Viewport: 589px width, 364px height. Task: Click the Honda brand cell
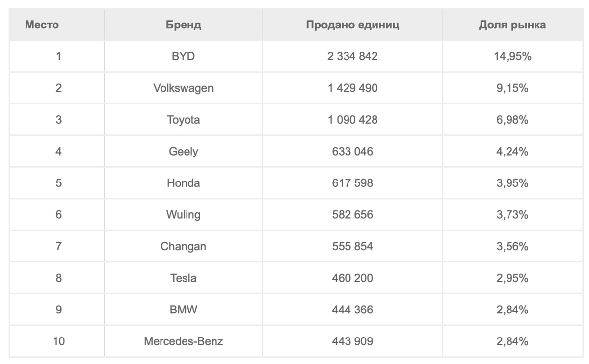183,183
